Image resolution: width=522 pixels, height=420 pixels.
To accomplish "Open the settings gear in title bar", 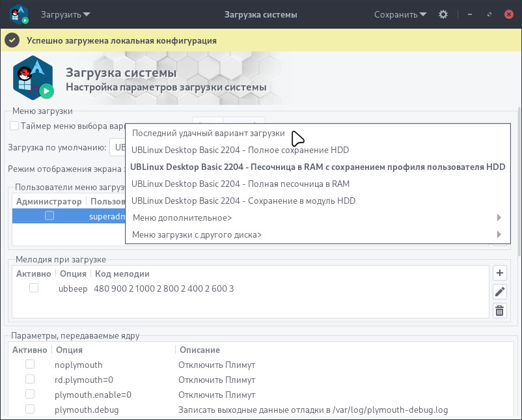I will pos(443,14).
